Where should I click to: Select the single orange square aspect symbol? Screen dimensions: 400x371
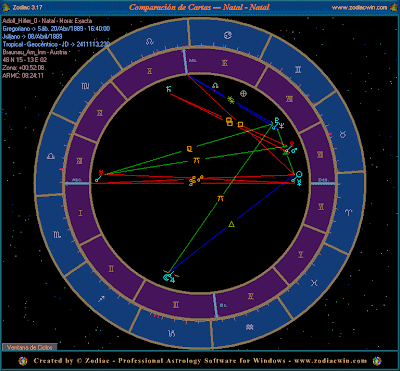240,125
